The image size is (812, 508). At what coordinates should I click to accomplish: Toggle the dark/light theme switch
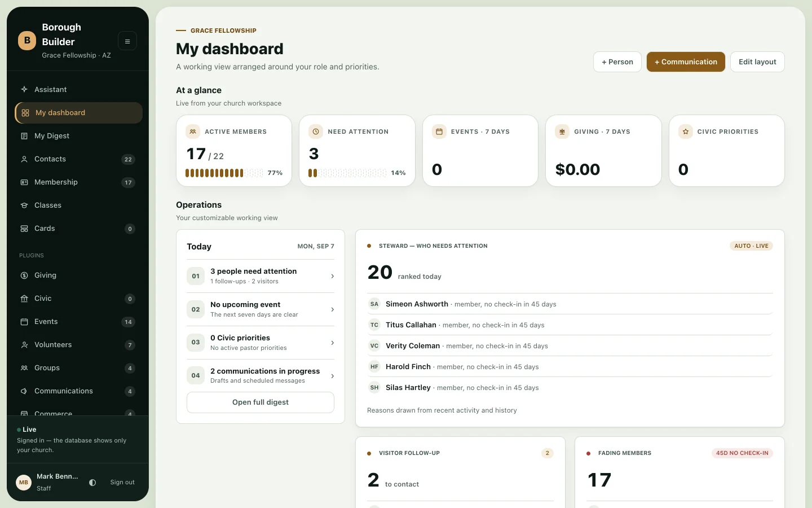coord(92,483)
